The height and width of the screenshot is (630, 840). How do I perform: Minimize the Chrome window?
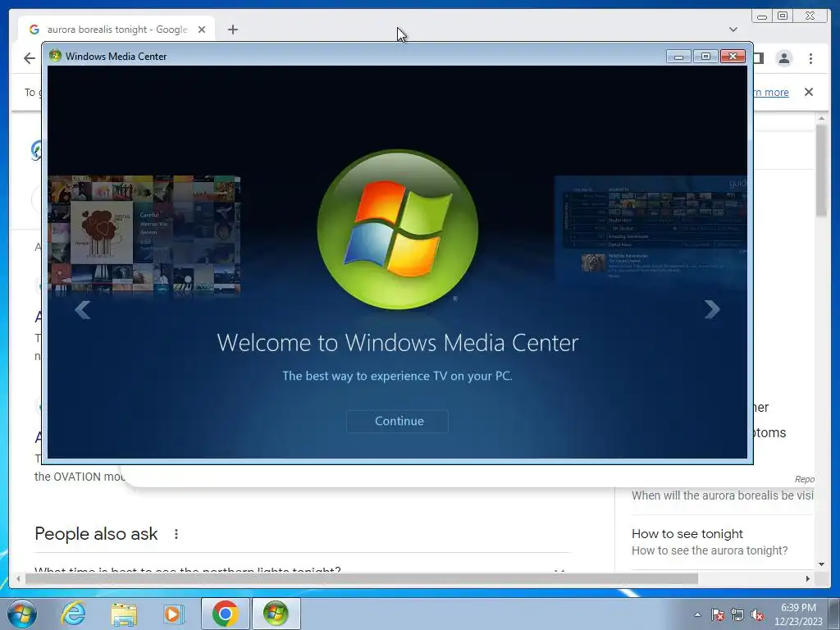point(762,16)
